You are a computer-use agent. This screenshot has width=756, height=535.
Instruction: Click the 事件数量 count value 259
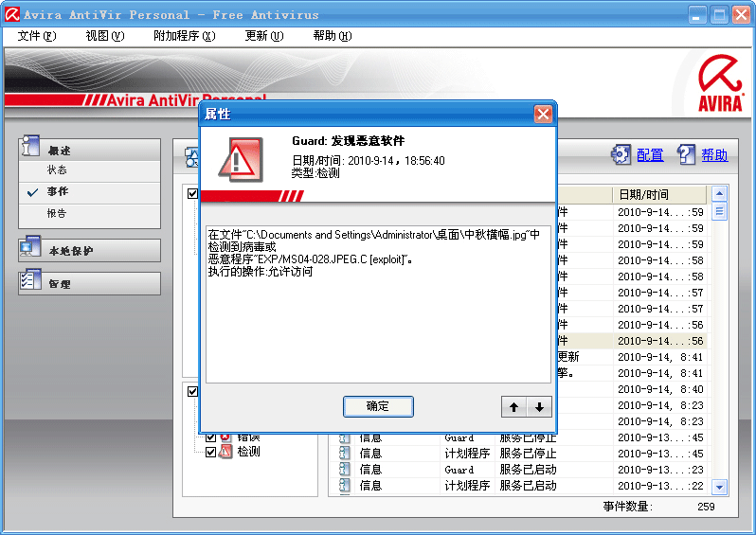(x=706, y=507)
